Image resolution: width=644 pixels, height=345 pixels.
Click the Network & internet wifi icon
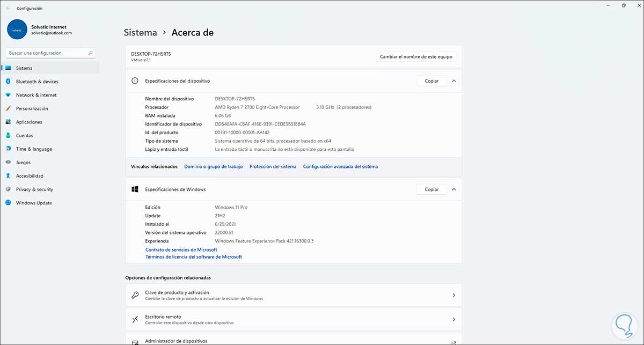9,95
